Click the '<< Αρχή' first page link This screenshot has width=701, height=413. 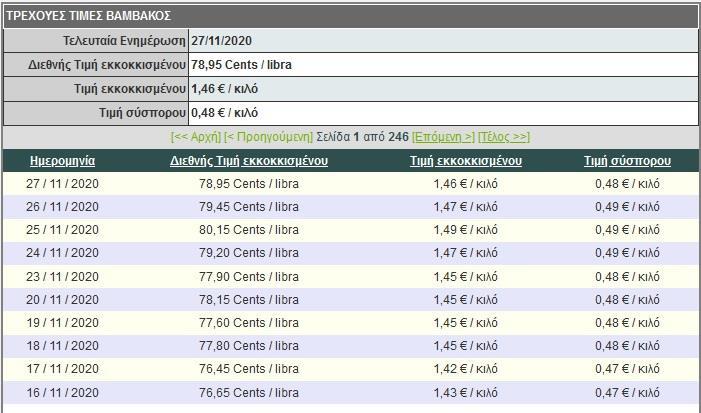coord(195,136)
